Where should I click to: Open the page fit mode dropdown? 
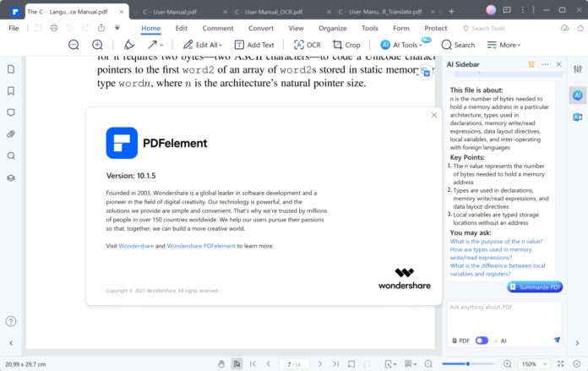(x=390, y=364)
